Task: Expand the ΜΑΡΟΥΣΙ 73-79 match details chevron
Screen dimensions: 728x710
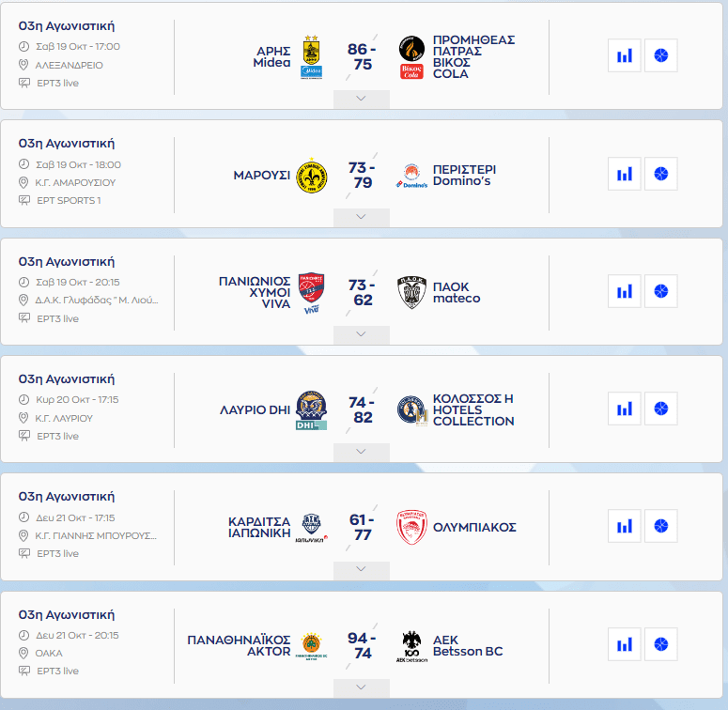Action: click(361, 217)
